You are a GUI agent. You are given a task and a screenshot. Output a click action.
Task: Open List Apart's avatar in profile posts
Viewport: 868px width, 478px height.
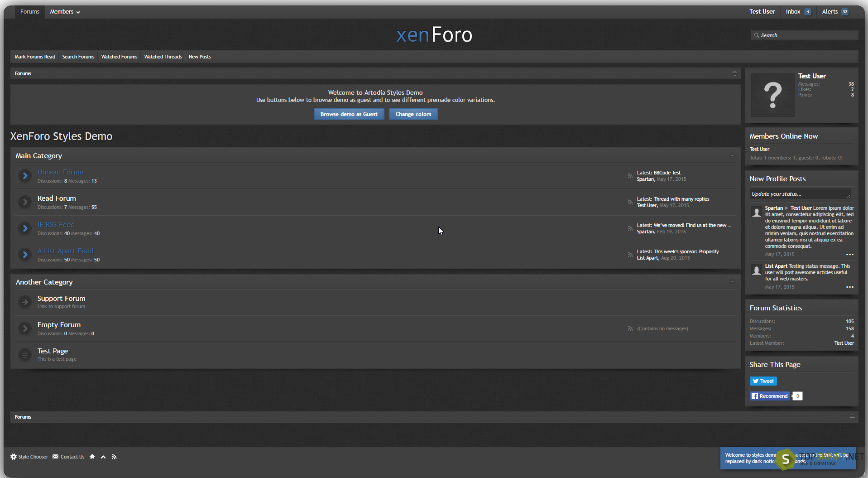[x=756, y=270]
